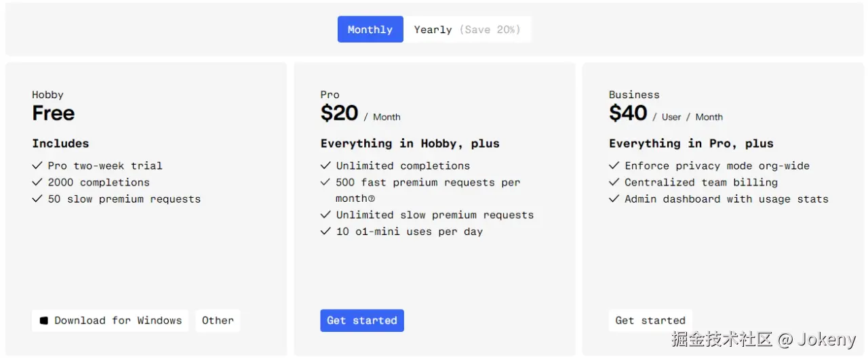This screenshot has width=868, height=361.
Task: Click checkmark beside Unlimited slow premium requests
Action: tap(325, 215)
